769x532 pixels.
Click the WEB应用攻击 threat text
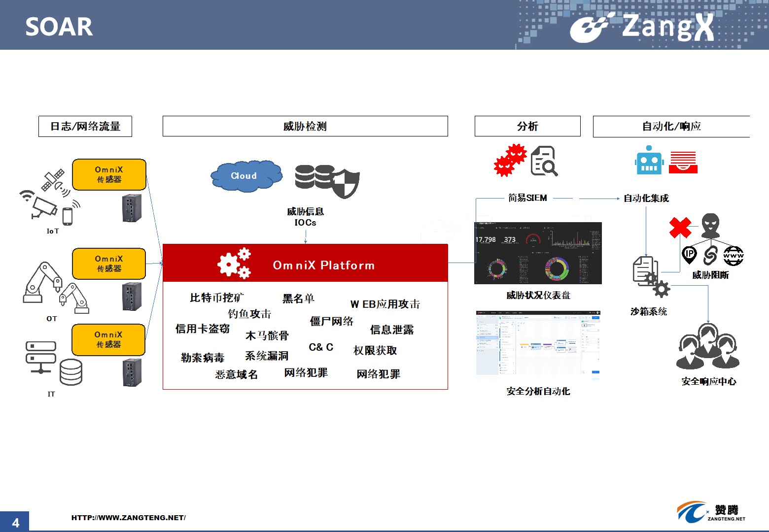[x=385, y=304]
